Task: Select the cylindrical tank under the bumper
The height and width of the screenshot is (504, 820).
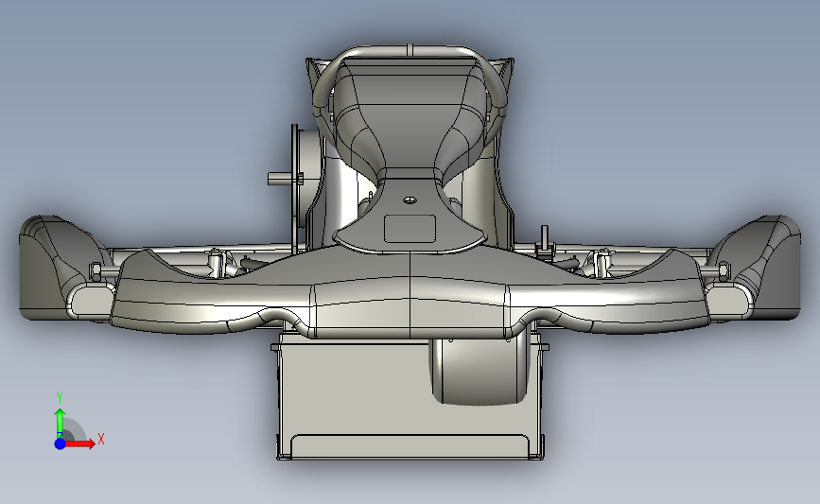Action: pos(480,372)
